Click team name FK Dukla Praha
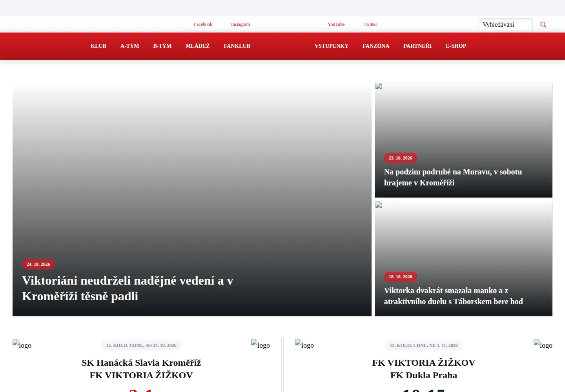565x392 pixels. (424, 375)
